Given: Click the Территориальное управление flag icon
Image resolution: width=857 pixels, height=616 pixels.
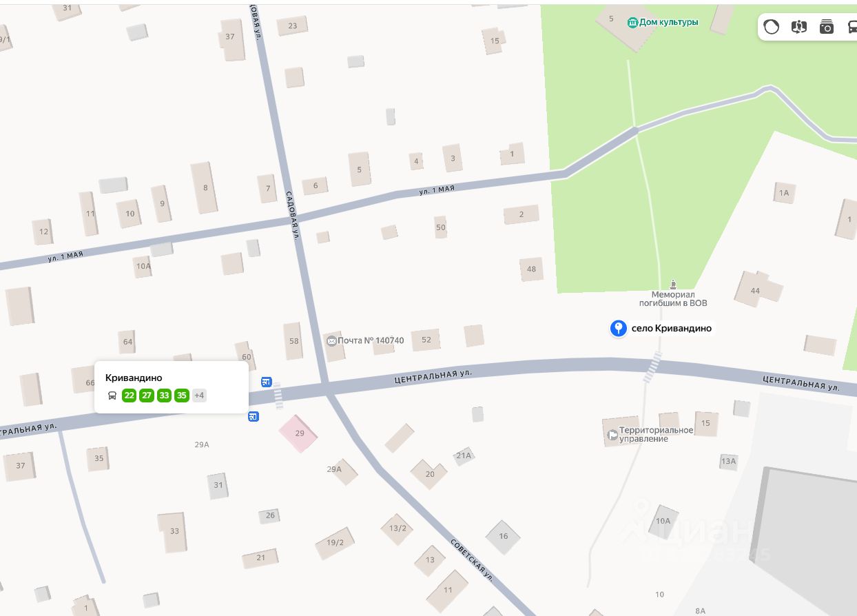Looking at the screenshot, I should 612,435.
